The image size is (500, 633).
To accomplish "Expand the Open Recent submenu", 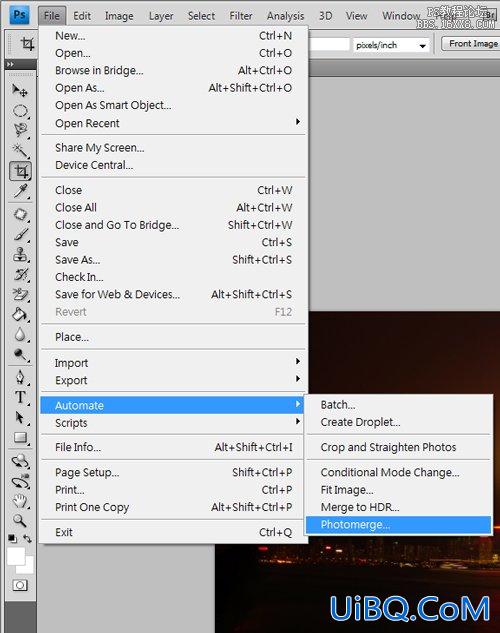I will [174, 123].
